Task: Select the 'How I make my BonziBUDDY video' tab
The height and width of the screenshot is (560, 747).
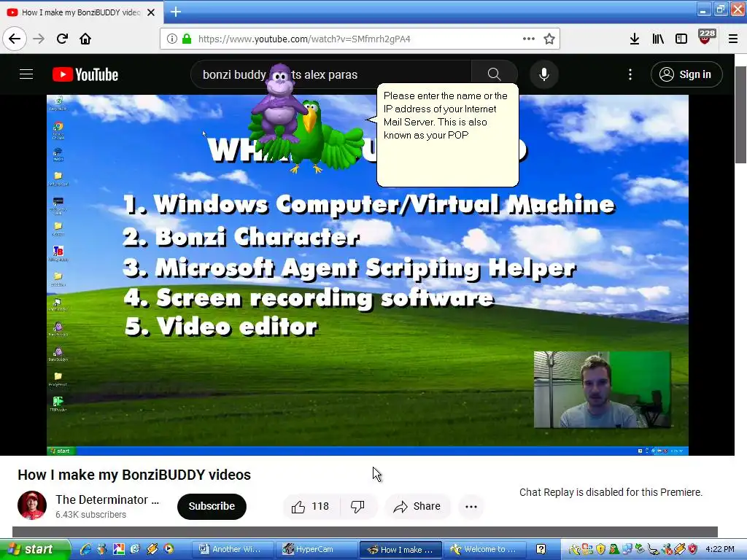Action: (81, 12)
